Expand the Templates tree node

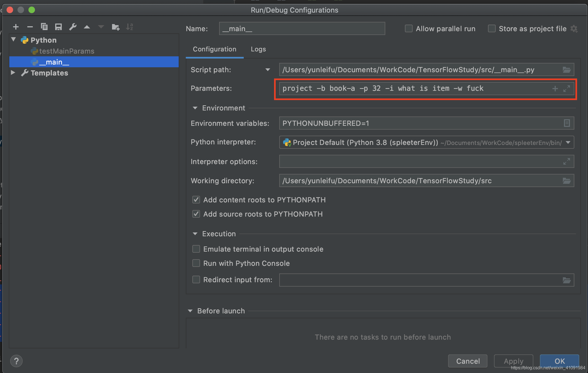click(13, 72)
